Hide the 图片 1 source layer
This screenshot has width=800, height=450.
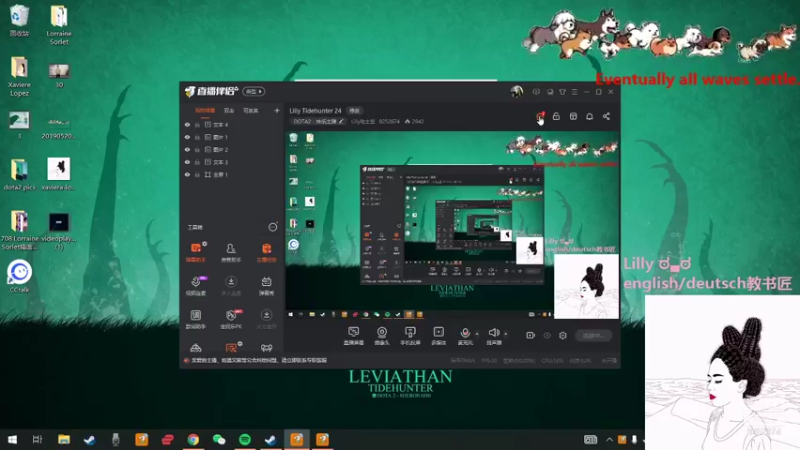coord(187,137)
